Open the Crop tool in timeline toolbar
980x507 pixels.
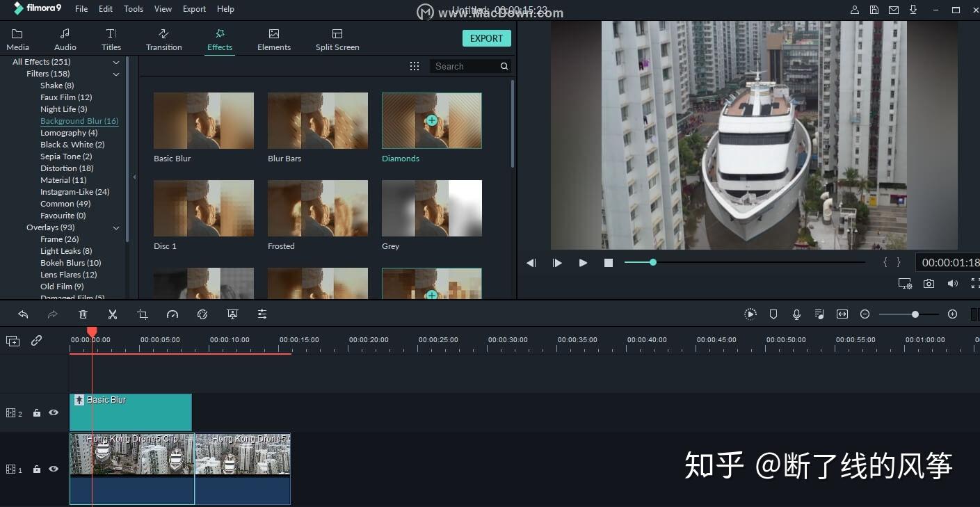143,314
